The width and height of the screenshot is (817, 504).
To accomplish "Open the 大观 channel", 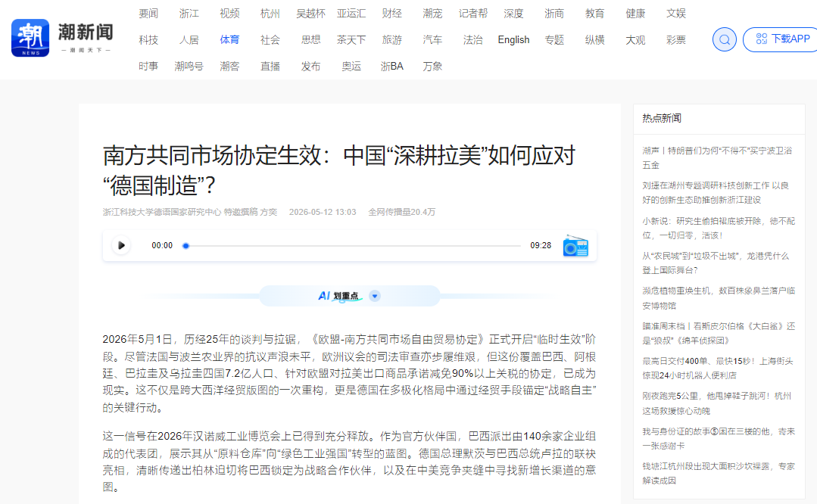I will point(635,40).
